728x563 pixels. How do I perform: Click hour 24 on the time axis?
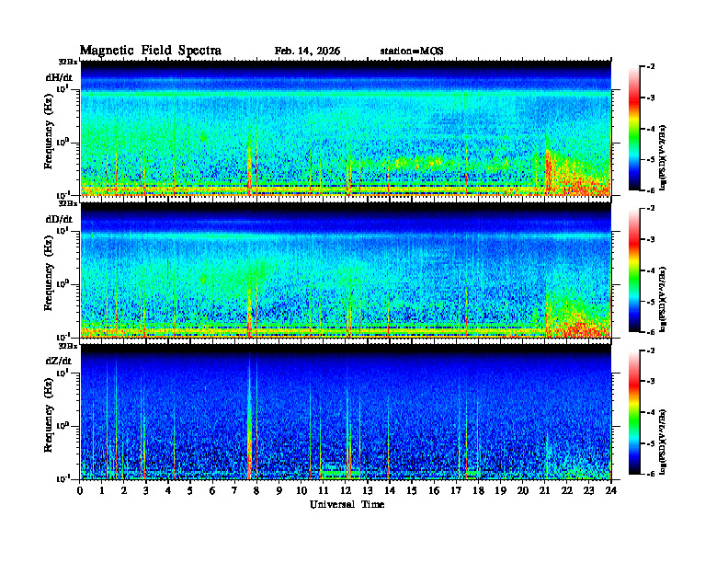611,491
